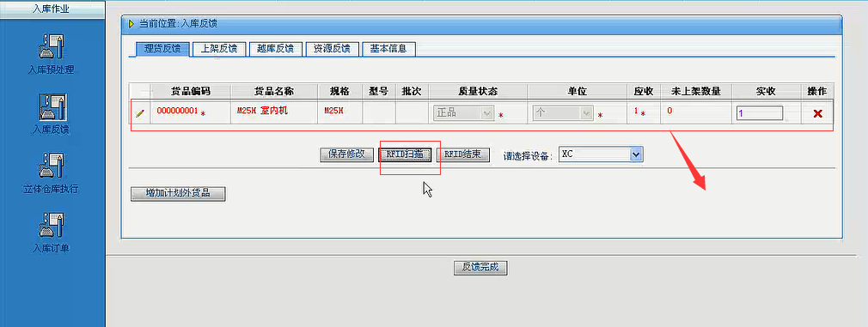Expand the 质量状态 正品 dropdown
This screenshot has height=327, width=868.
point(462,113)
